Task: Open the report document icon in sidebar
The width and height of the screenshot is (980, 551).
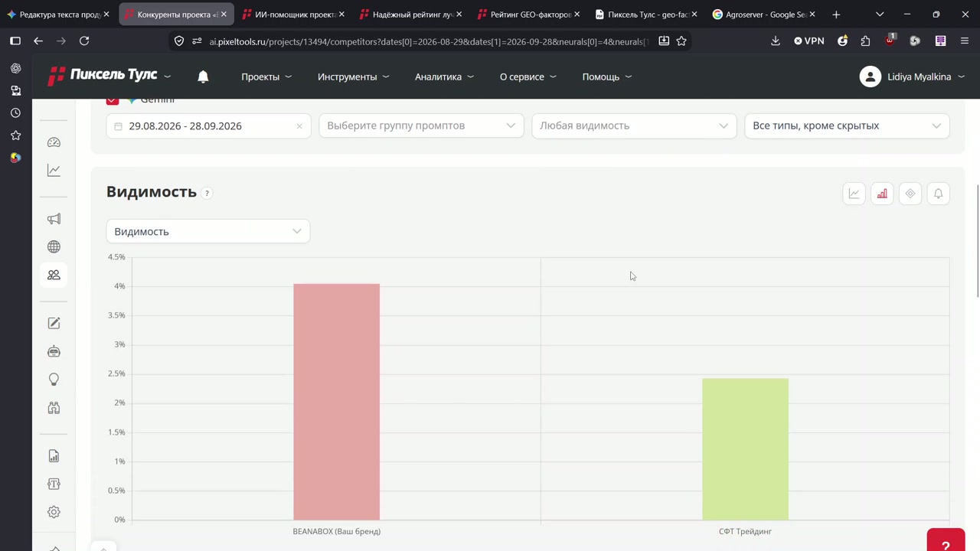Action: coord(54,456)
